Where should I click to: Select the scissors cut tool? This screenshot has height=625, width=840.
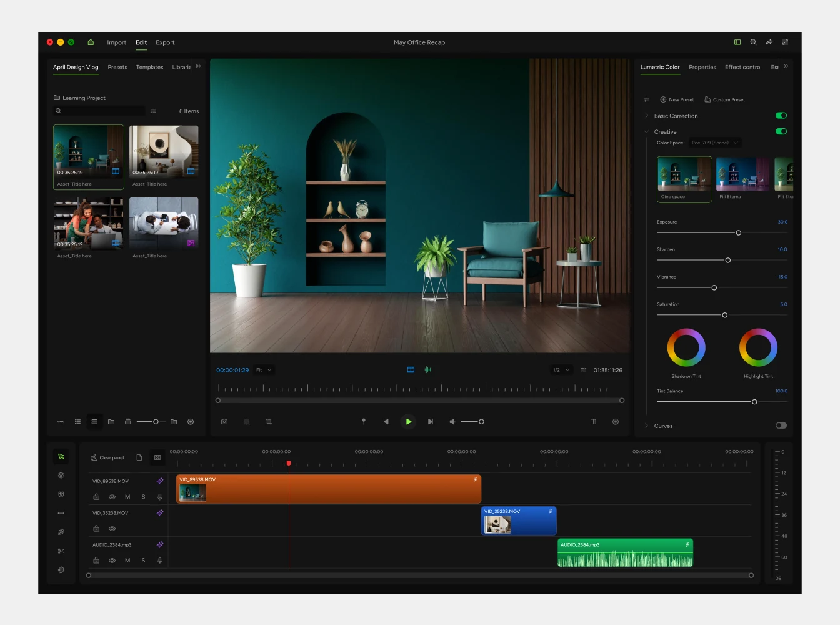tap(61, 551)
